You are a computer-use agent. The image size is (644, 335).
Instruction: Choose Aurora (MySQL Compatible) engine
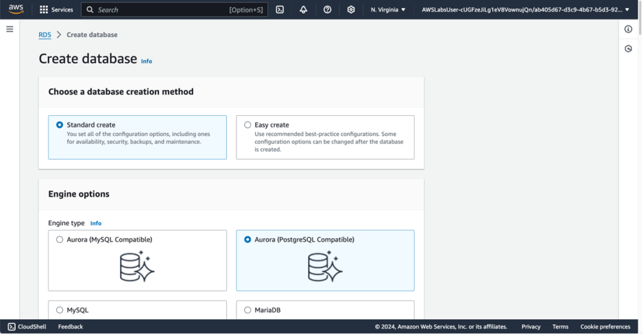[137, 260]
